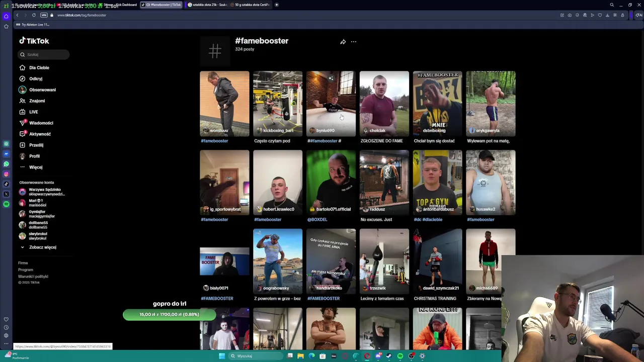Click the share arrow next to #famebooster
This screenshot has height=362, width=644.
pos(343,42)
